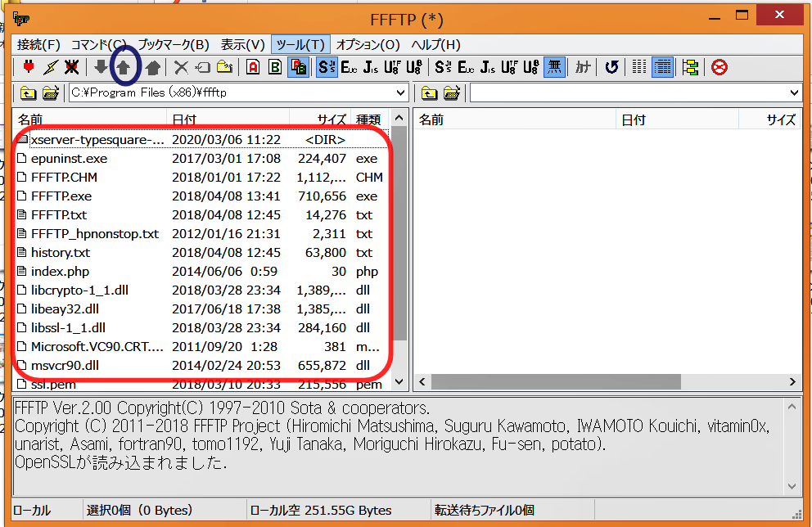Click the Upload up-arrow icon
Image resolution: width=812 pixels, height=527 pixels.
124,67
